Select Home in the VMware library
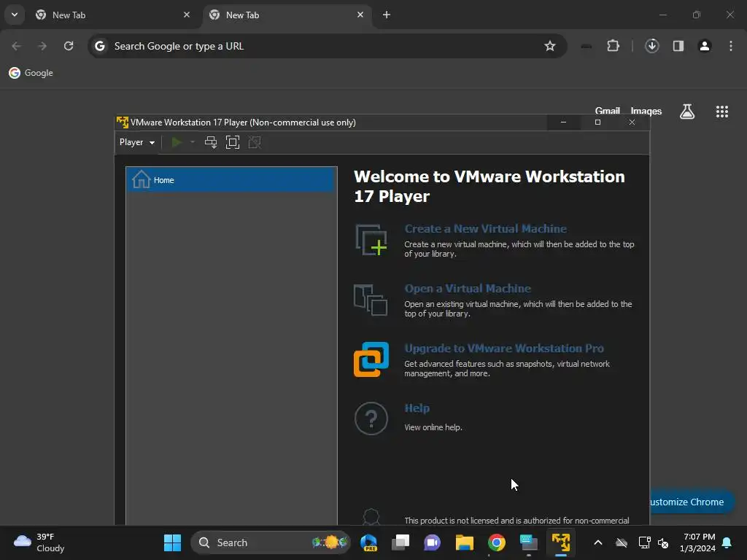 click(x=231, y=180)
